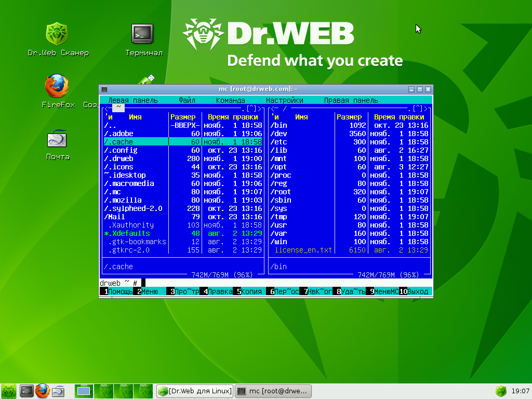
Task: Select /var in the right panel
Action: pyautogui.click(x=349, y=233)
